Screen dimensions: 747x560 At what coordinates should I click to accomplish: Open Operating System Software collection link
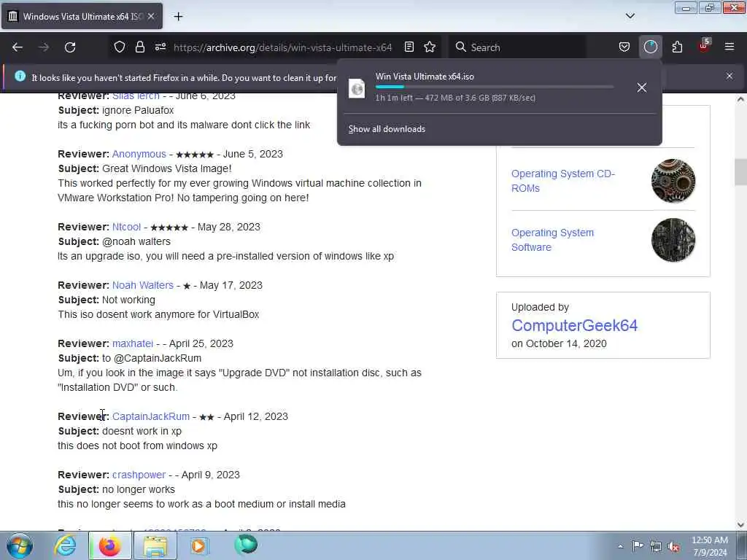tap(553, 240)
